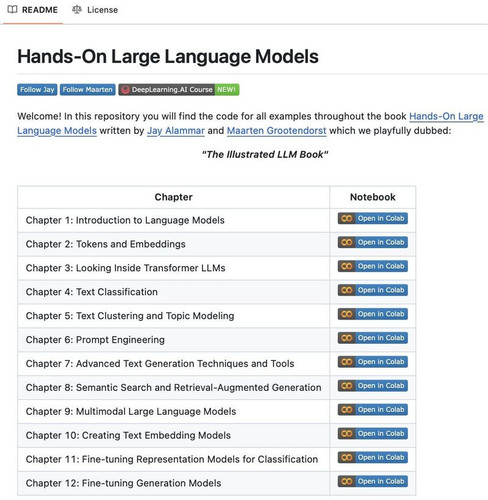
Task: Visit Jay Alammar's profile link
Action: point(176,131)
